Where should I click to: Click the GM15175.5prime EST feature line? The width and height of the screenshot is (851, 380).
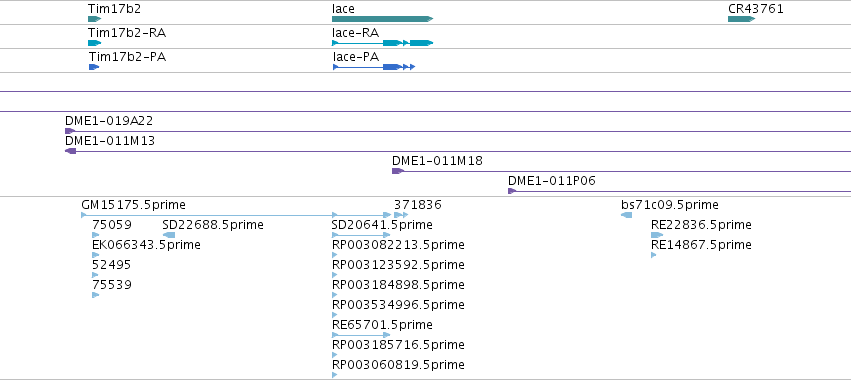click(x=236, y=215)
